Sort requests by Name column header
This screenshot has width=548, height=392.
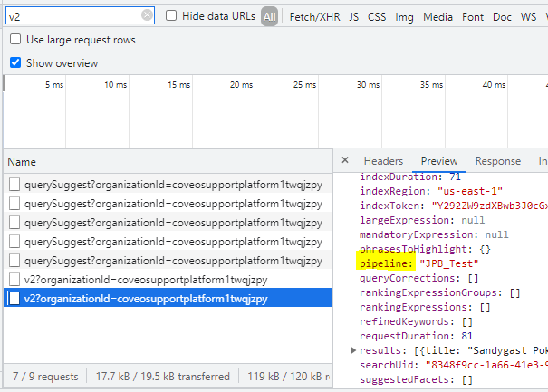point(22,161)
